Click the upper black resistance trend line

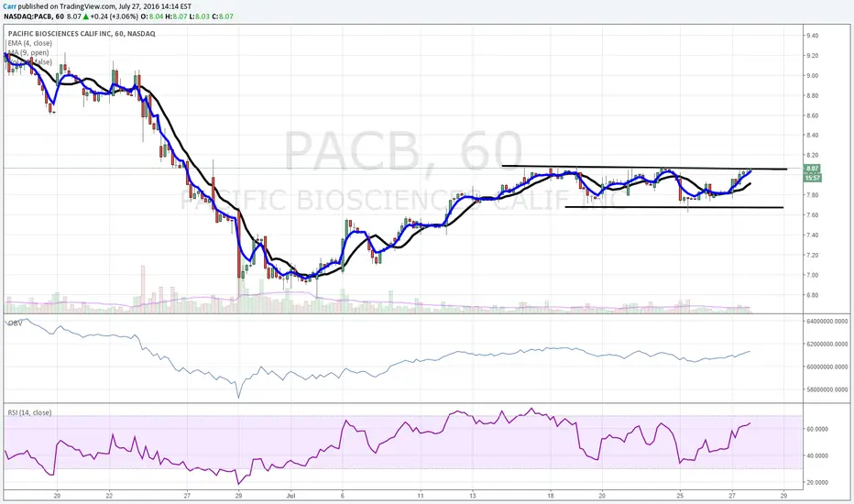[644, 168]
